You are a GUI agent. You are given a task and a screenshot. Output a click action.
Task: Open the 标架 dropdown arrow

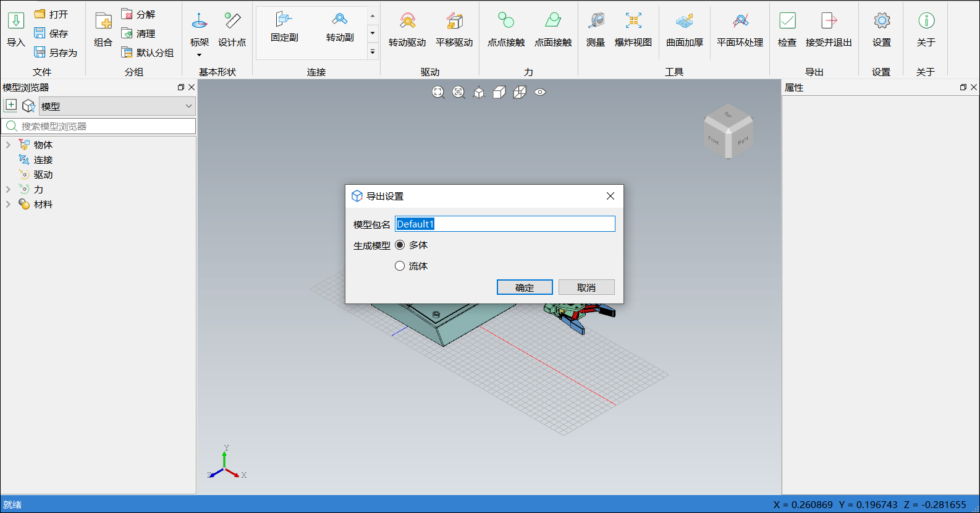click(x=199, y=55)
